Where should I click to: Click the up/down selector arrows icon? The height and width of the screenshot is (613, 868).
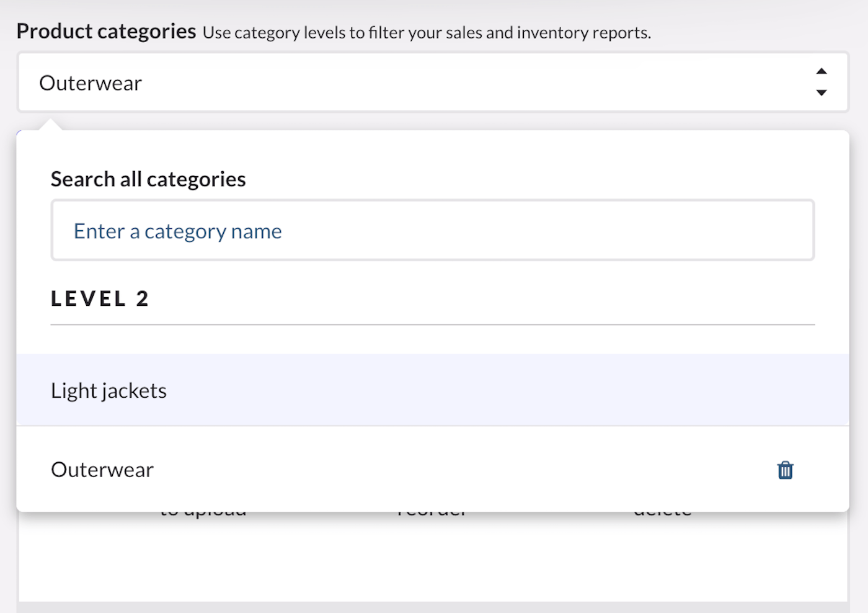pos(821,82)
